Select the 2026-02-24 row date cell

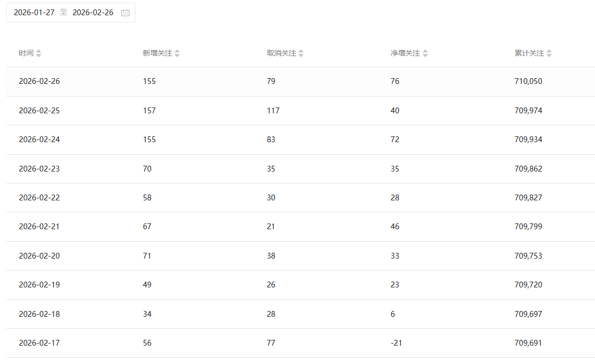pyautogui.click(x=39, y=140)
